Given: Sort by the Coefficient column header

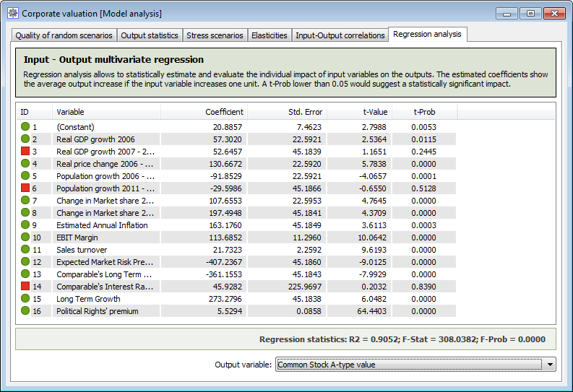Looking at the screenshot, I should (x=204, y=112).
